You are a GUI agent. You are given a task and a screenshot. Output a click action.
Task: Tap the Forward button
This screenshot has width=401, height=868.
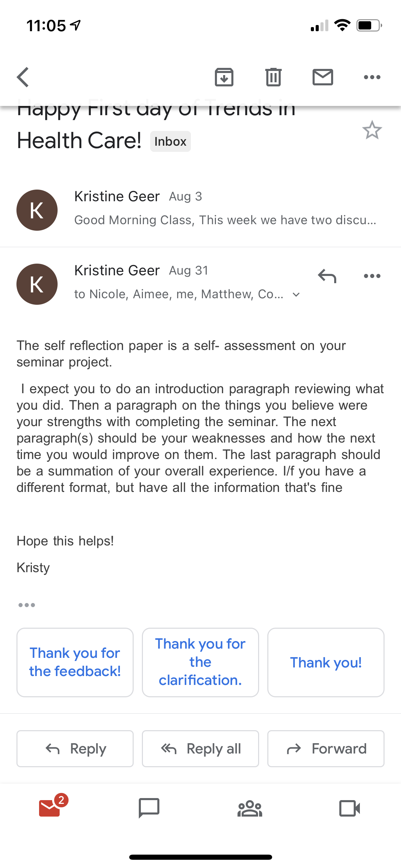[x=326, y=749]
